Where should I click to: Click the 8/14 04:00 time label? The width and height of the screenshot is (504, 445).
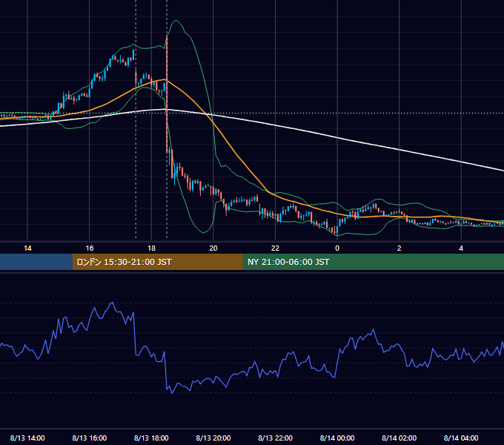pos(461,438)
